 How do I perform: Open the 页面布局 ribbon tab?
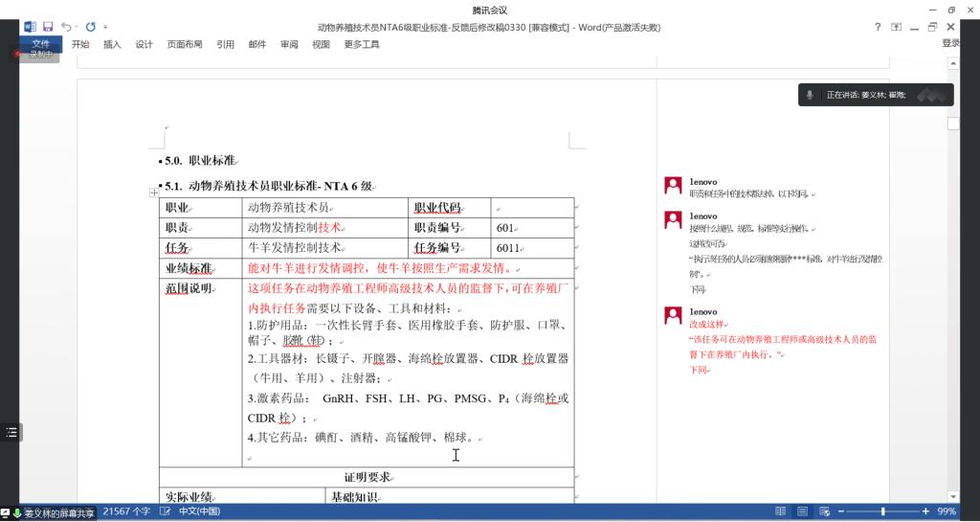pyautogui.click(x=185, y=44)
